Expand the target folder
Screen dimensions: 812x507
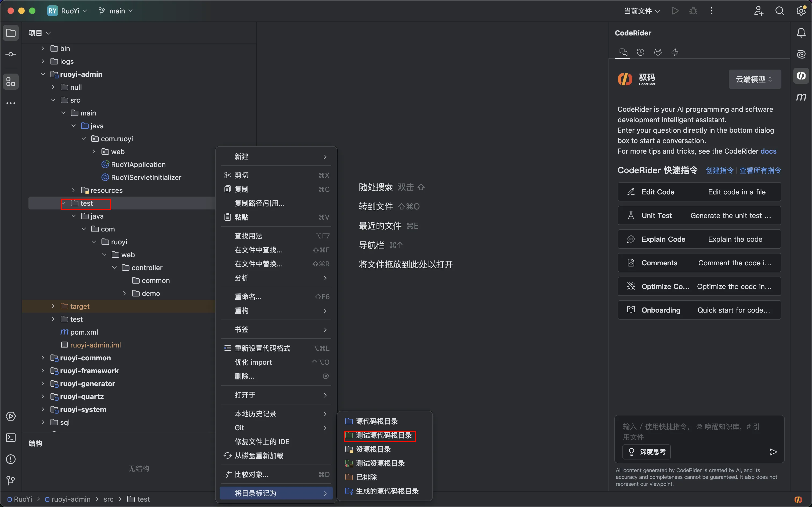tap(53, 306)
